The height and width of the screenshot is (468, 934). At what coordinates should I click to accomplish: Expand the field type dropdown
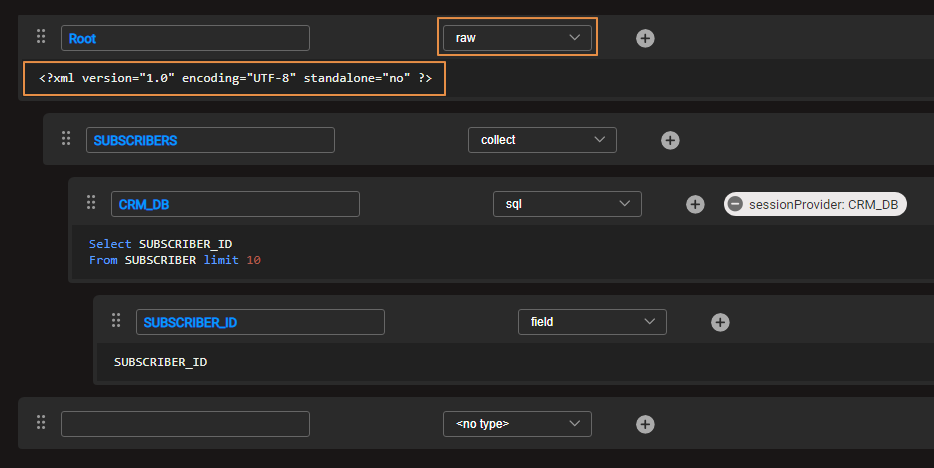tap(592, 322)
